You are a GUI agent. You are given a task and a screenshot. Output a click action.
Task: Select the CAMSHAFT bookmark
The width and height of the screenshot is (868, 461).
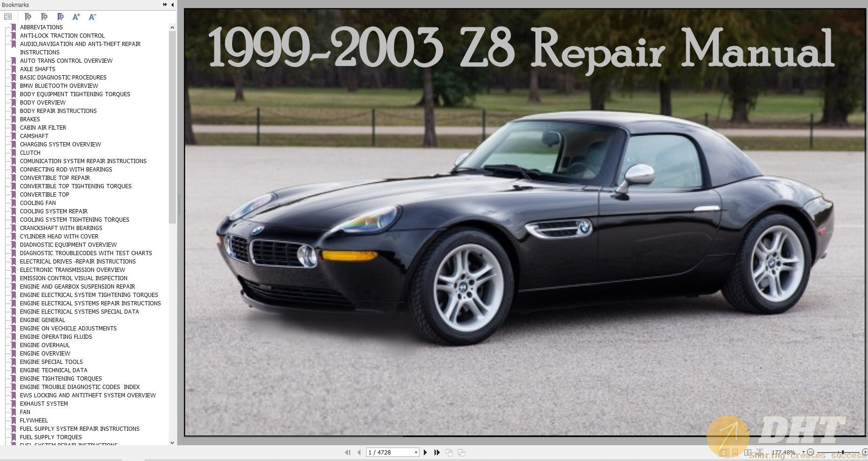[34, 136]
